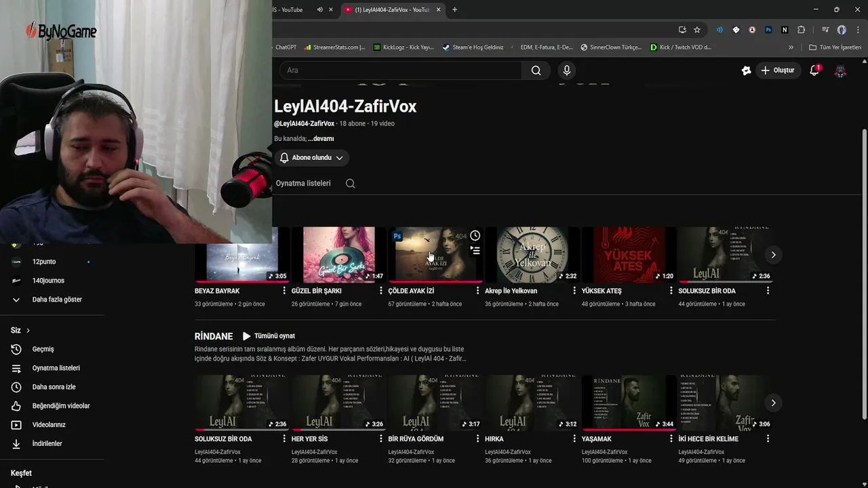Open the StreamerStats.com bookmark

pyautogui.click(x=335, y=47)
